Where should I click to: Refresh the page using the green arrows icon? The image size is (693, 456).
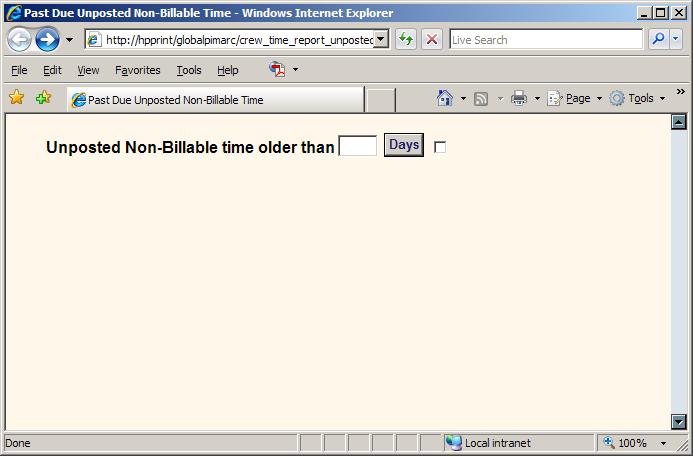click(406, 40)
